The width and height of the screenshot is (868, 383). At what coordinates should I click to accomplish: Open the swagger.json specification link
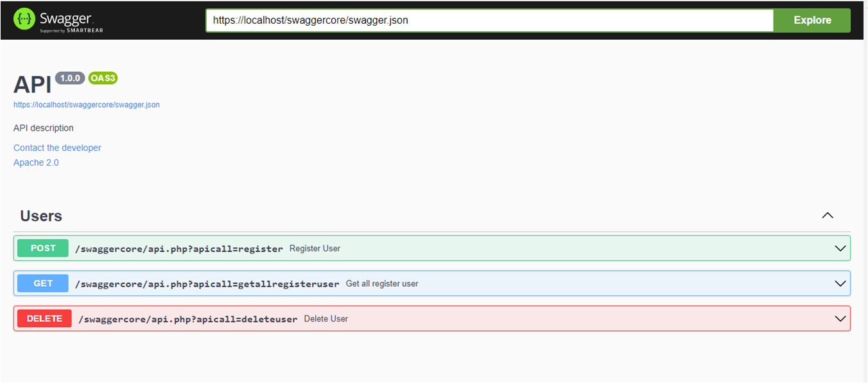pyautogui.click(x=87, y=104)
